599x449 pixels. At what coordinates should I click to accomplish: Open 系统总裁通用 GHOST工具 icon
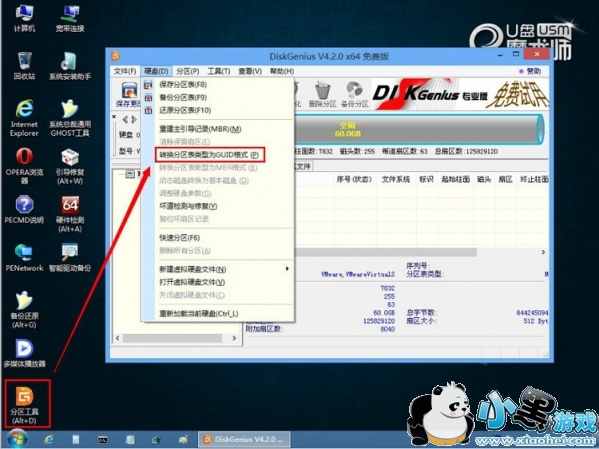click(70, 118)
